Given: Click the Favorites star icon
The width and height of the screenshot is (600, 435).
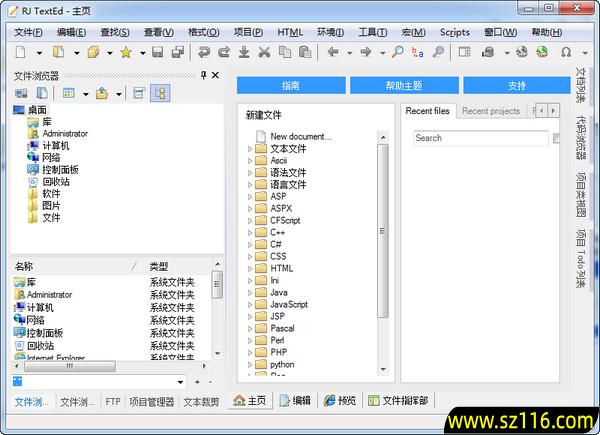Looking at the screenshot, I should [126, 52].
